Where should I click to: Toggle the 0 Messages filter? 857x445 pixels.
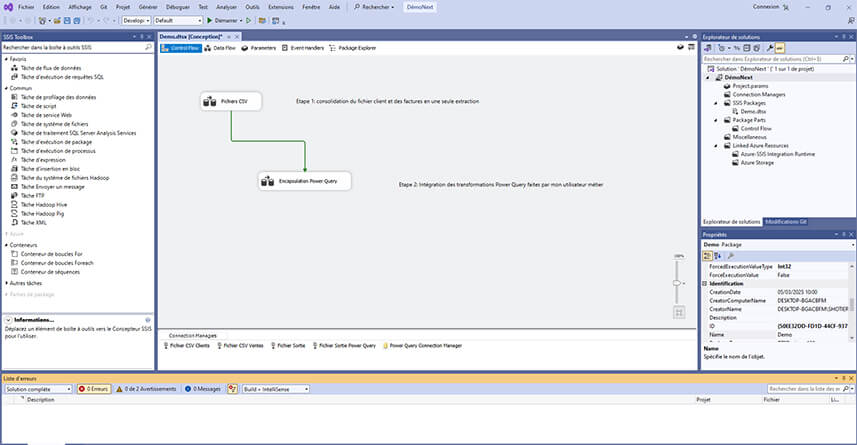[x=202, y=389]
